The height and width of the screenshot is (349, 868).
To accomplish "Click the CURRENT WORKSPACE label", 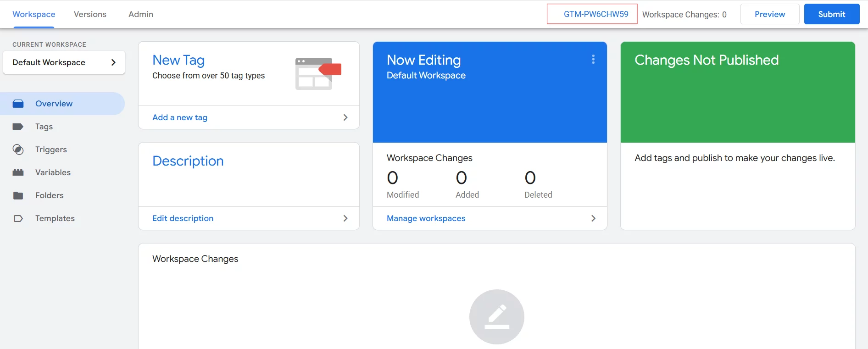I will pyautogui.click(x=49, y=44).
